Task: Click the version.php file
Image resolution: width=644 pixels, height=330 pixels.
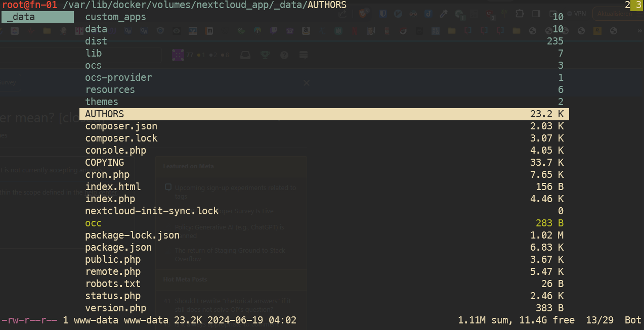Action: (x=115, y=308)
